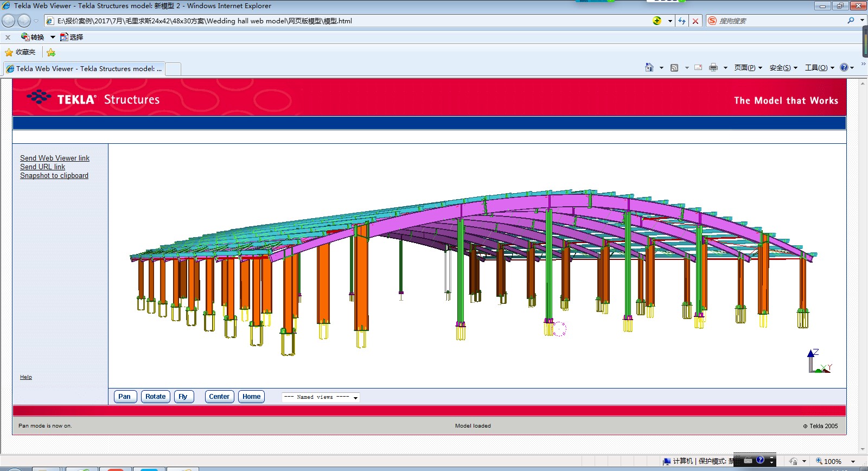
Task: Expand the 100% zoom level dropdown
Action: [x=853, y=461]
